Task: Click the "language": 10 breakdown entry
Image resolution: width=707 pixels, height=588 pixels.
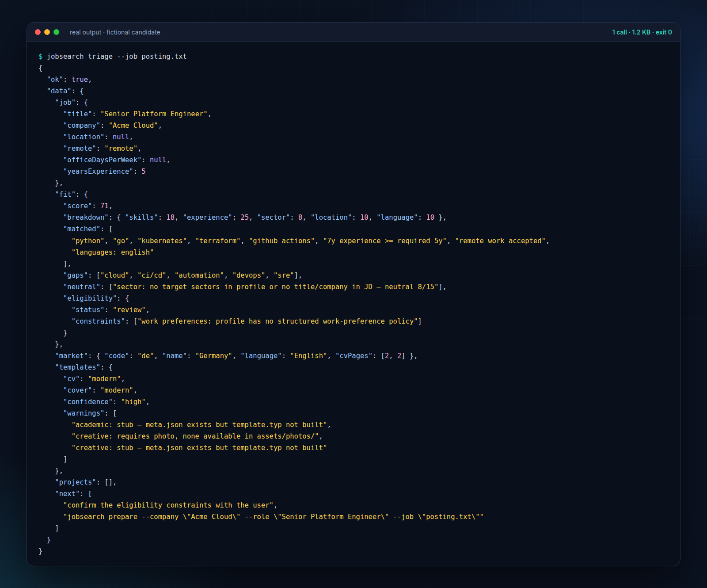Action: 405,218
